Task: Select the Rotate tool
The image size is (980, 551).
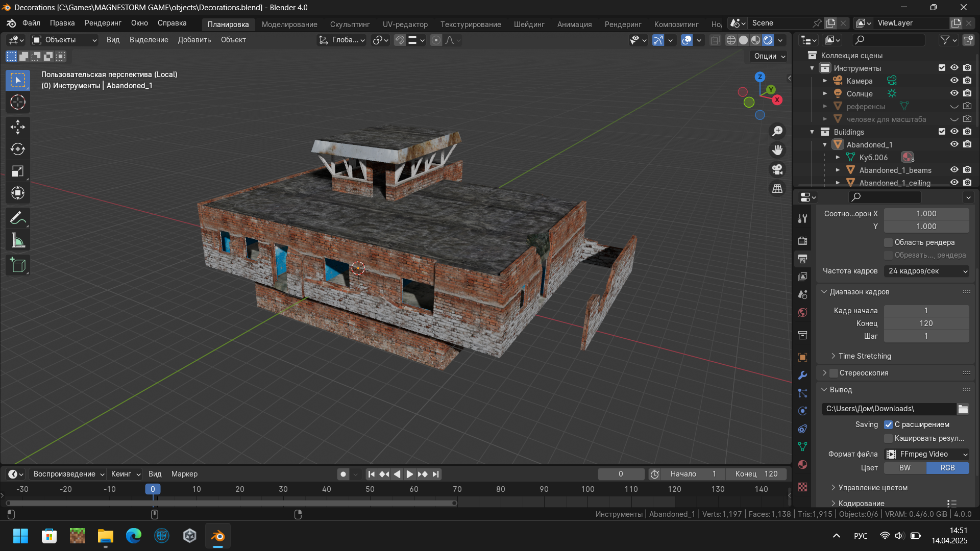Action: click(18, 149)
